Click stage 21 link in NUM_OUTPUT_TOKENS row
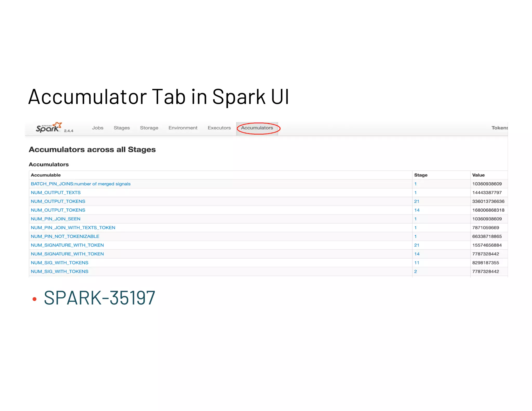The height and width of the screenshot is (411, 532). pos(417,201)
